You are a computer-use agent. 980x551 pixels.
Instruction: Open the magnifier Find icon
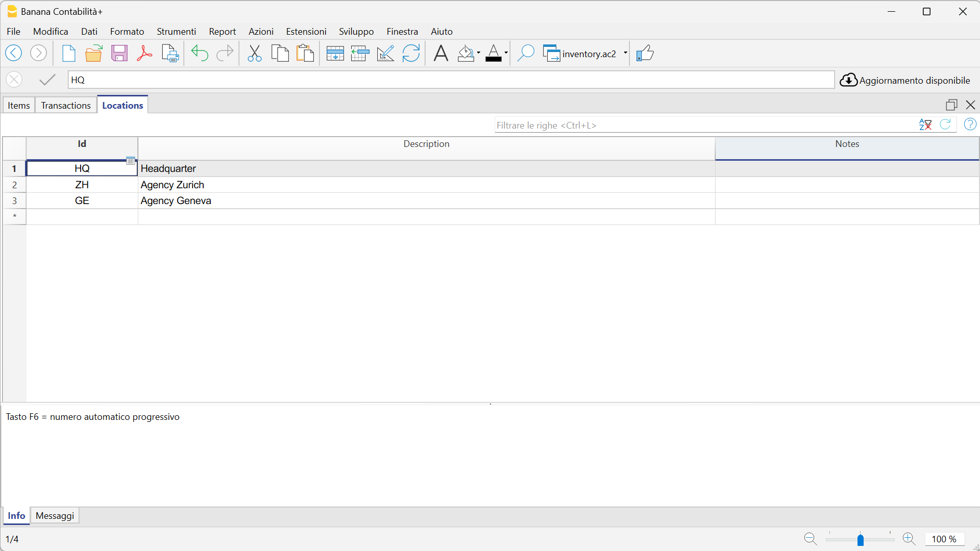point(525,53)
